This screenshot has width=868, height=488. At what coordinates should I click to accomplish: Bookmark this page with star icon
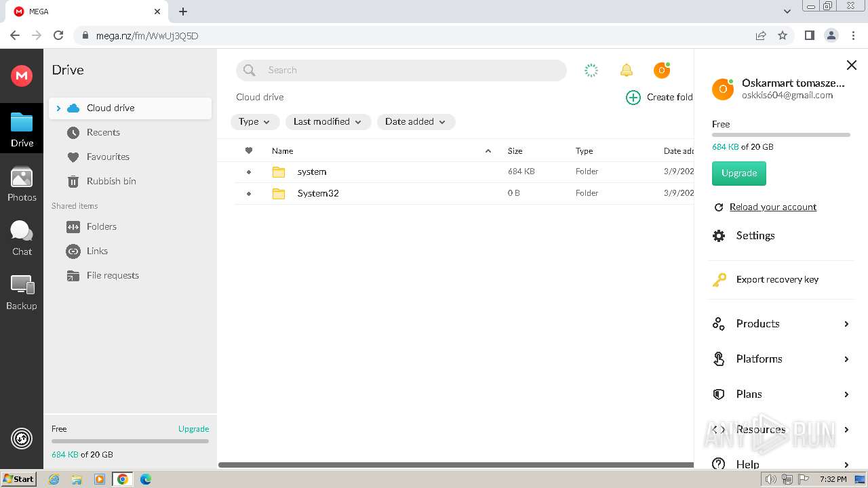coord(783,35)
